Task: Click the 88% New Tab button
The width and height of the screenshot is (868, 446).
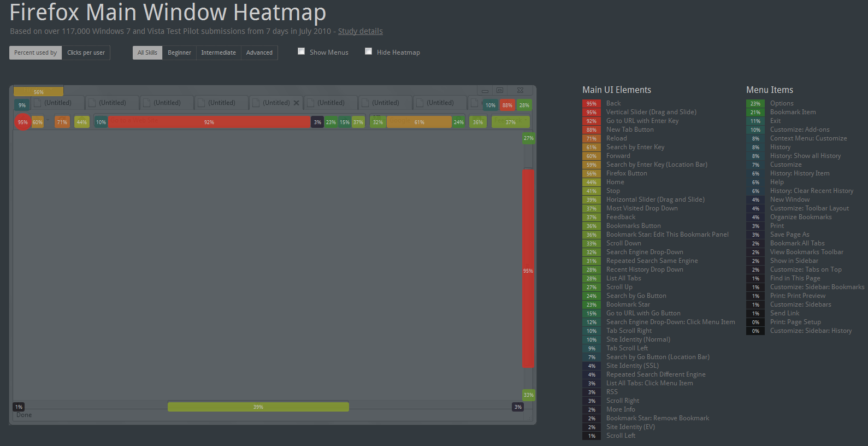Action: (x=507, y=105)
